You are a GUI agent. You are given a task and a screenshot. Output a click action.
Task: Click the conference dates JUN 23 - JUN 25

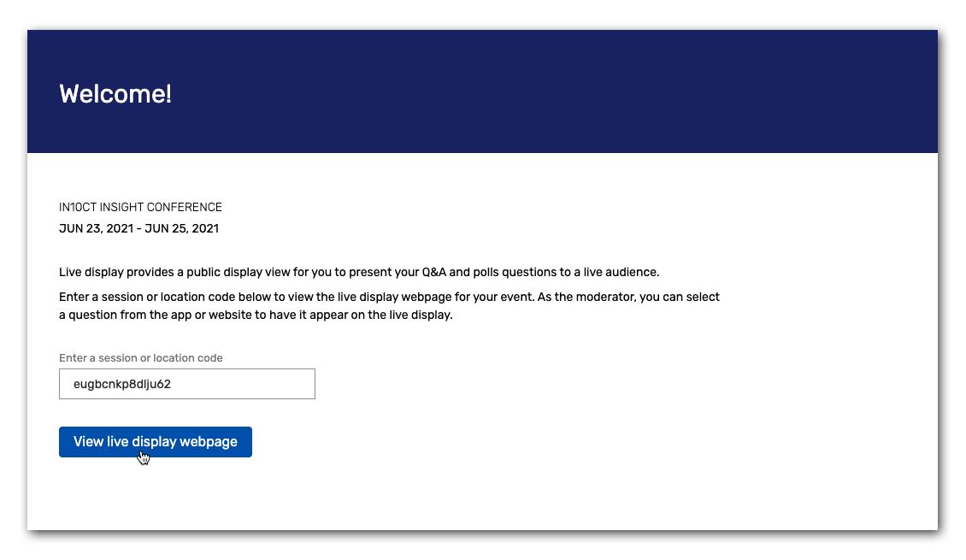coord(138,228)
